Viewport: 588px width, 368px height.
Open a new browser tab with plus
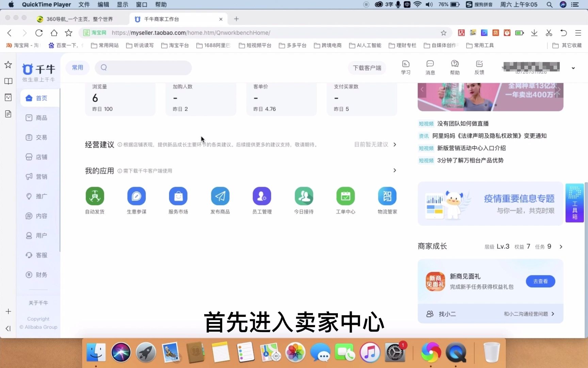tap(236, 19)
